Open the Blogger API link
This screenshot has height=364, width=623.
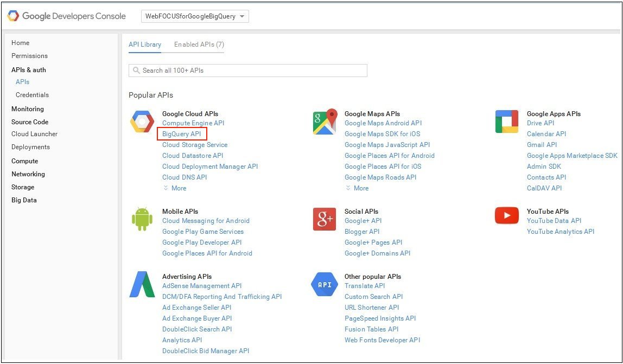[362, 232]
